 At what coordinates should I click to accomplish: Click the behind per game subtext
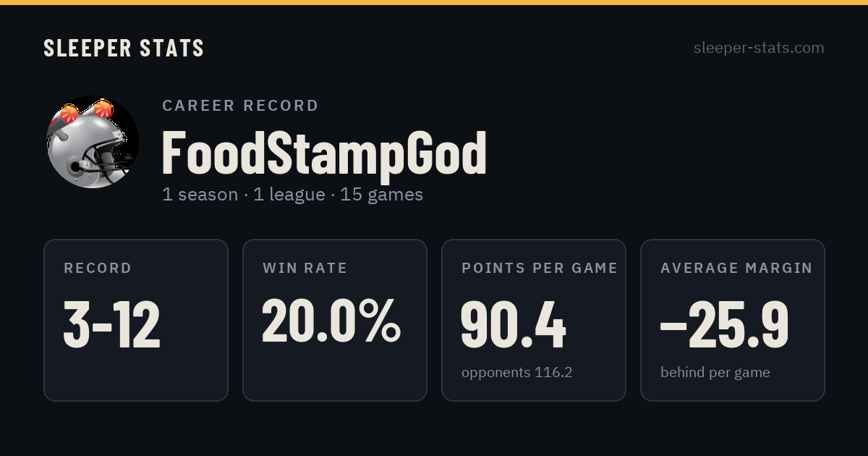[715, 373]
